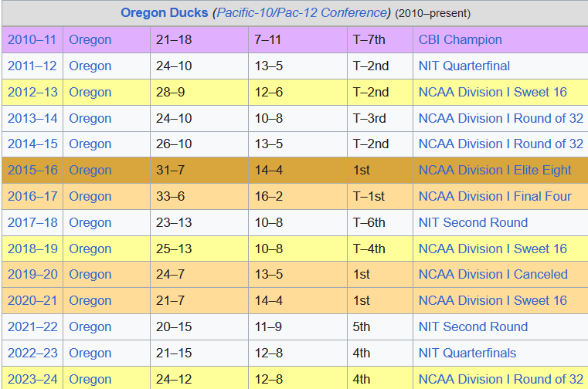588x389 pixels.
Task: Open the 2010–11 season link
Action: coord(32,39)
